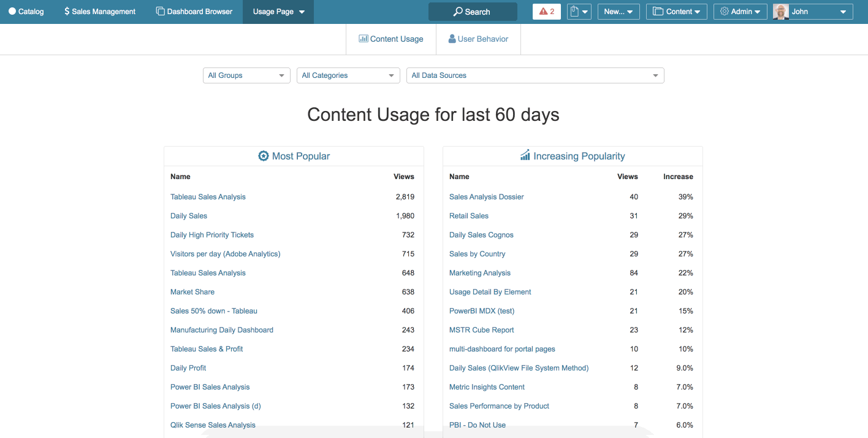868x438 pixels.
Task: Open the John user menu
Action: (813, 12)
